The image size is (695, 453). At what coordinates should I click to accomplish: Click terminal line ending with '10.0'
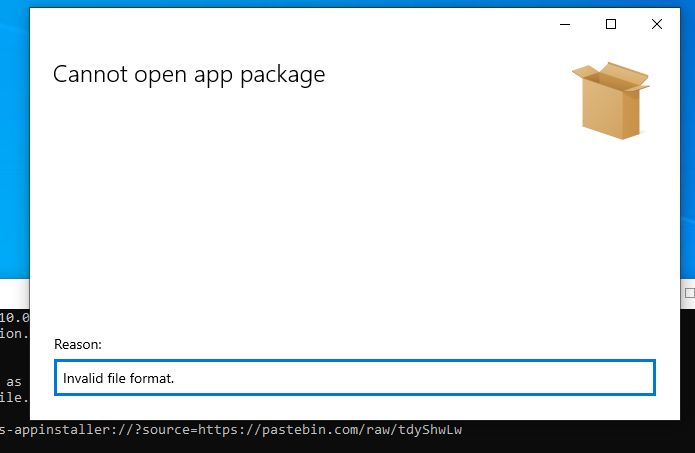coord(15,317)
